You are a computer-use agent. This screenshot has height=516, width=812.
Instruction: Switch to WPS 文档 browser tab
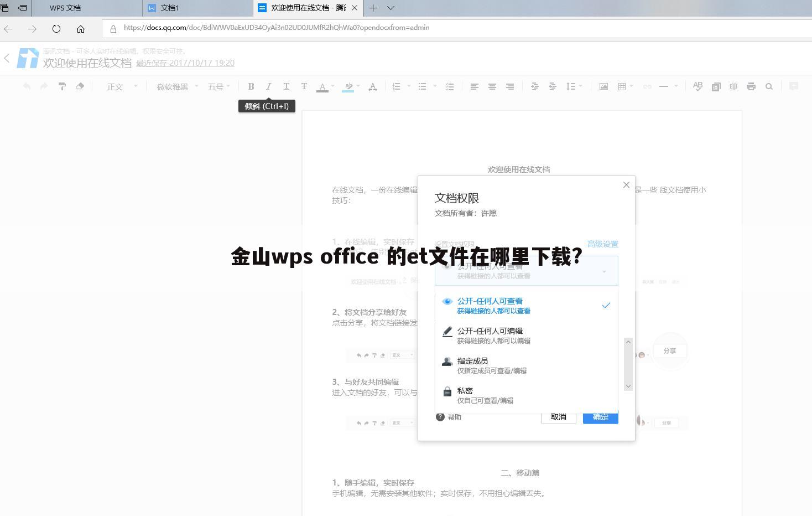(x=87, y=8)
